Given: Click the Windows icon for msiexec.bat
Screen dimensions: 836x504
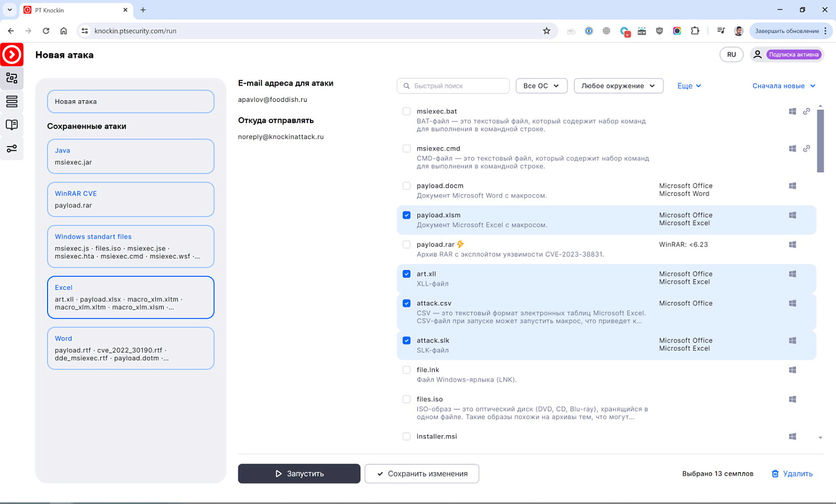Looking at the screenshot, I should (x=792, y=111).
